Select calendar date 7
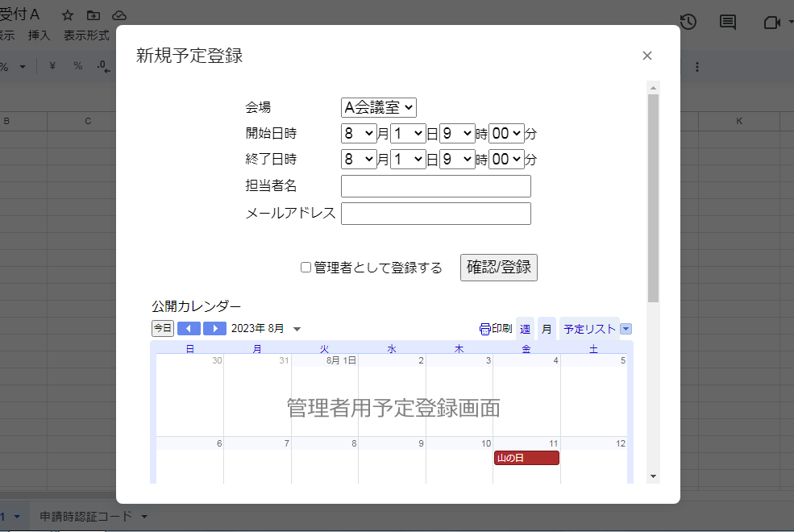 tap(287, 443)
